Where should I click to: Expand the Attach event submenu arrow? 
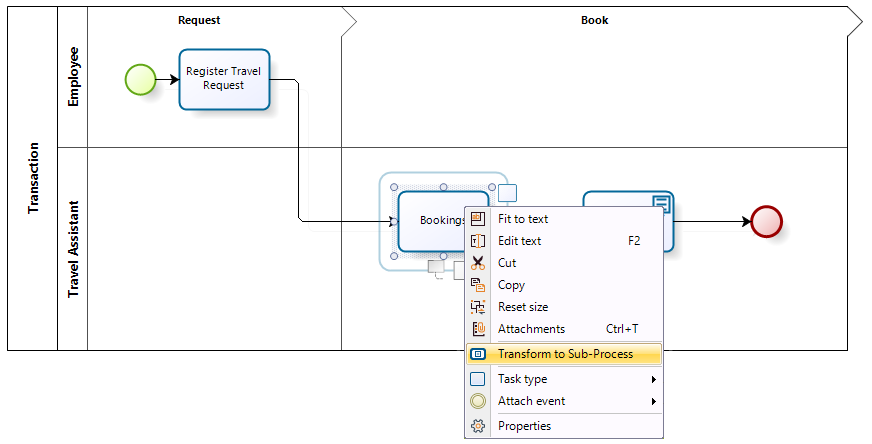654,402
